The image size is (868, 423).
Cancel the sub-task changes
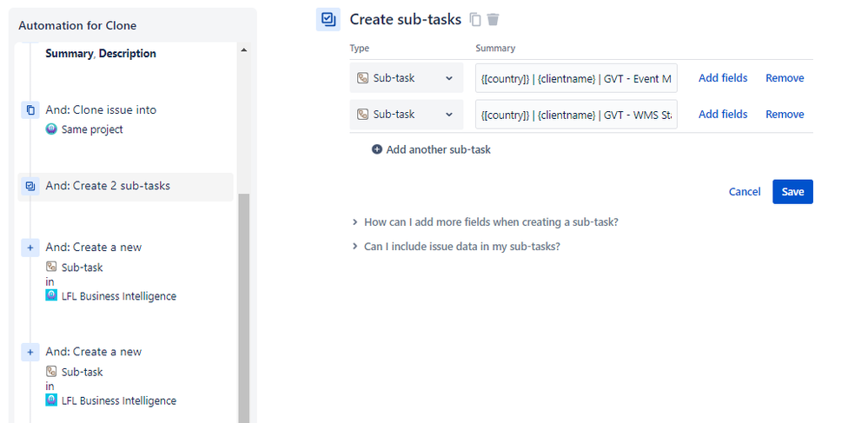(x=745, y=192)
